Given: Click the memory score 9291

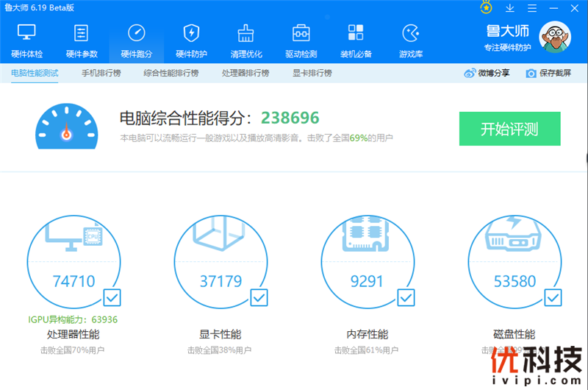Looking at the screenshot, I should pyautogui.click(x=367, y=281).
